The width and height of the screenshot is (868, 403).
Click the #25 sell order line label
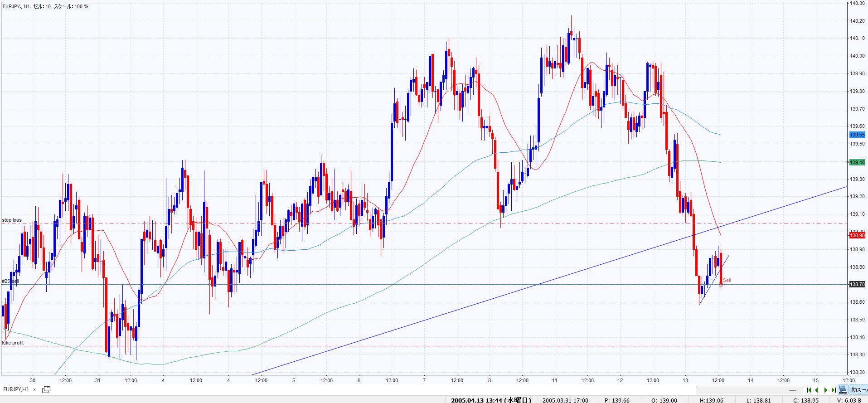(x=10, y=282)
